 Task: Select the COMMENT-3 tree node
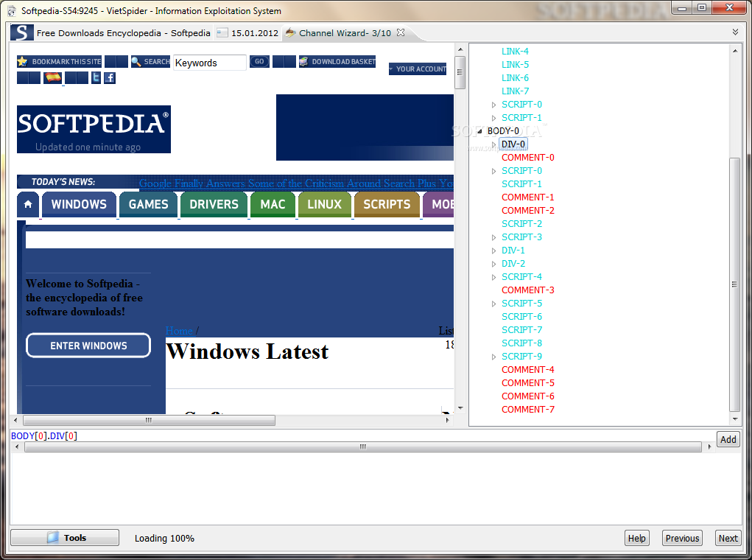pyautogui.click(x=528, y=290)
